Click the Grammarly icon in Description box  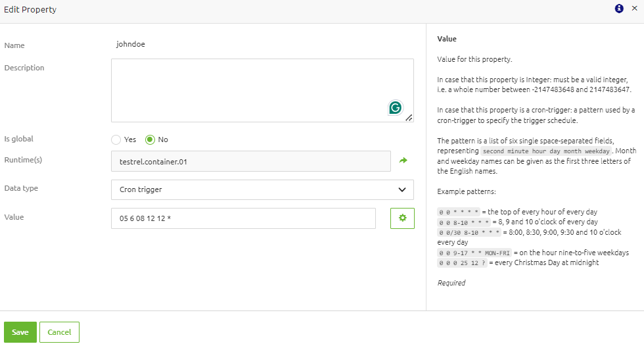tap(395, 108)
